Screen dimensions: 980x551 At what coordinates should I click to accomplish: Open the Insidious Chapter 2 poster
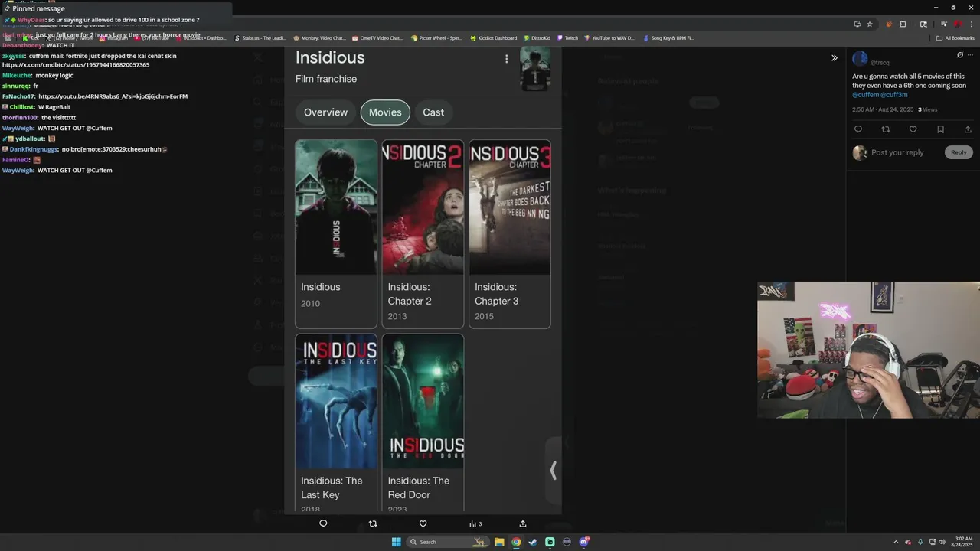pos(423,207)
